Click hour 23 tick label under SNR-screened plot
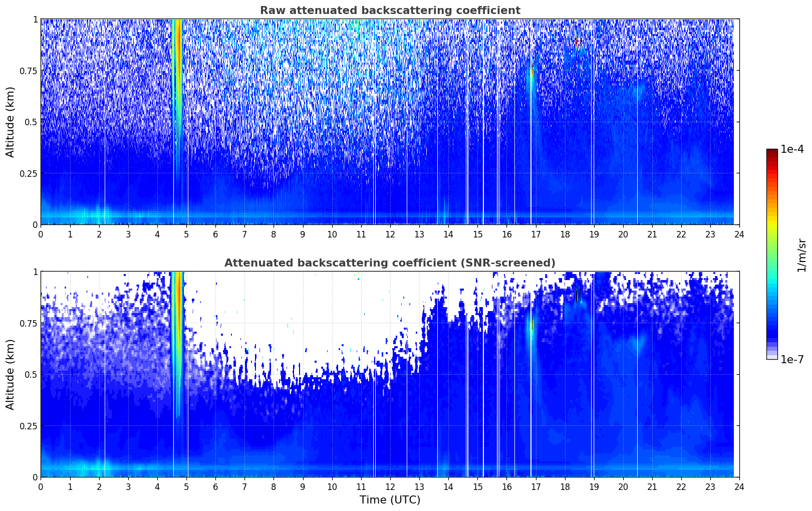Screen dimensions: 812x511 pyautogui.click(x=710, y=486)
